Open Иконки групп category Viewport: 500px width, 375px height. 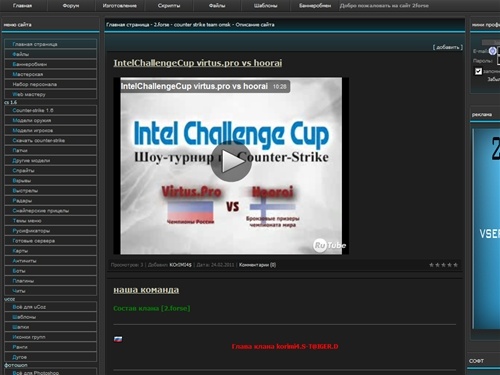[51, 337]
